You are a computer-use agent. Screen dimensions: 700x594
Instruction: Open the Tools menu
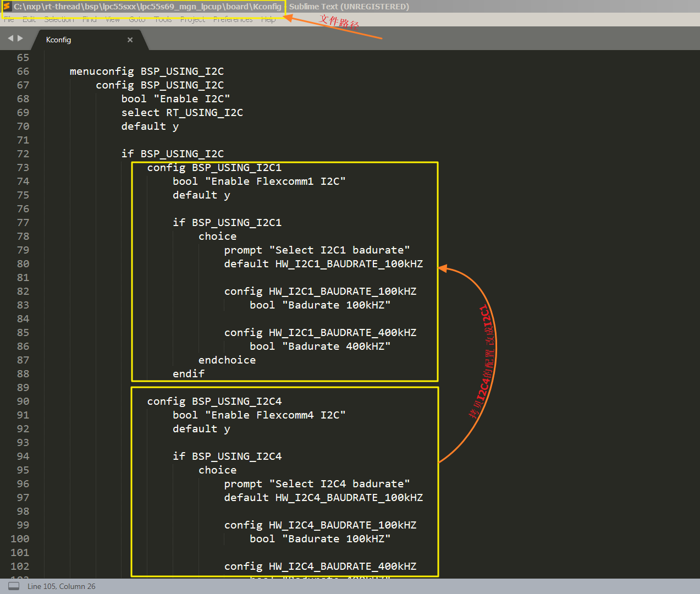pyautogui.click(x=163, y=19)
